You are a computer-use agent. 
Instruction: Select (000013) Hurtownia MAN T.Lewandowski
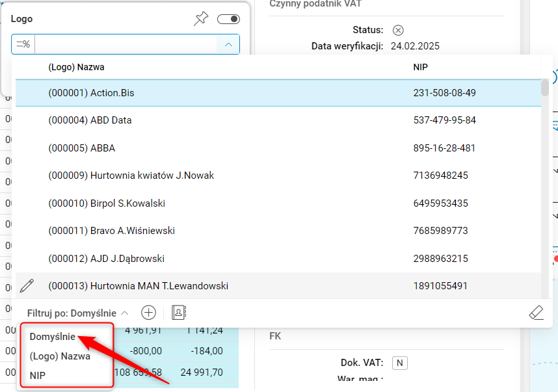(x=278, y=285)
